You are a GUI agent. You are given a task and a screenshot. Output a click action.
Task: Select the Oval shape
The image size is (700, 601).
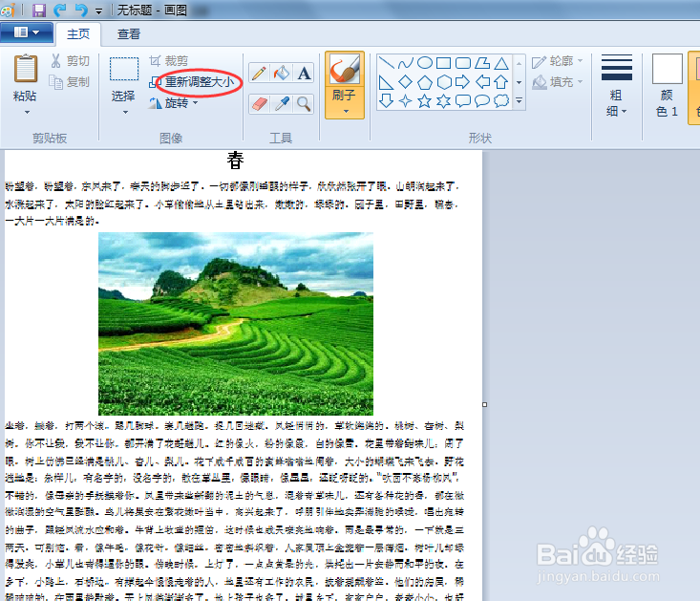(425, 63)
